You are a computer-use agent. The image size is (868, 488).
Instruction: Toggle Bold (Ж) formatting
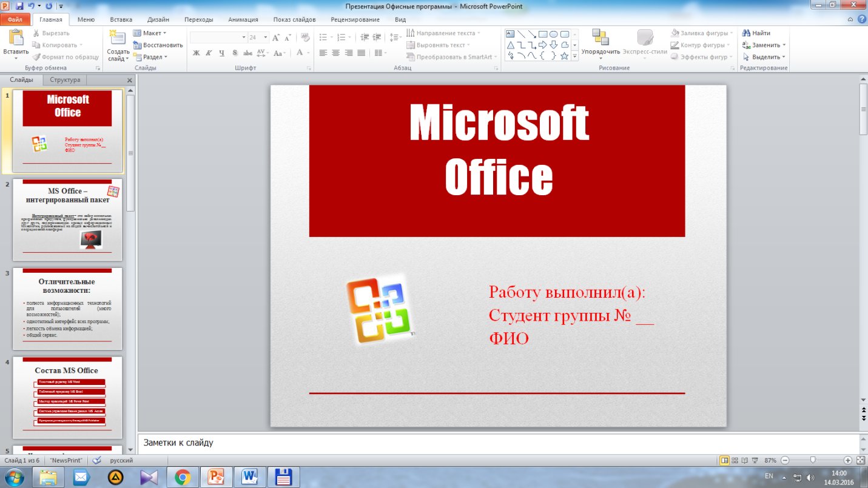click(197, 53)
